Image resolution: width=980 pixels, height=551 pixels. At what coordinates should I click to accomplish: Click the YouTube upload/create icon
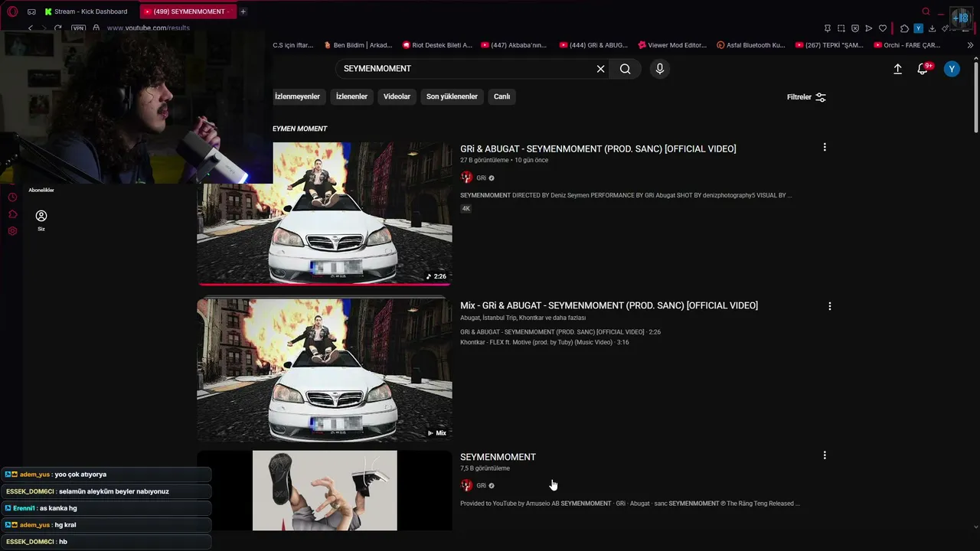tap(897, 69)
